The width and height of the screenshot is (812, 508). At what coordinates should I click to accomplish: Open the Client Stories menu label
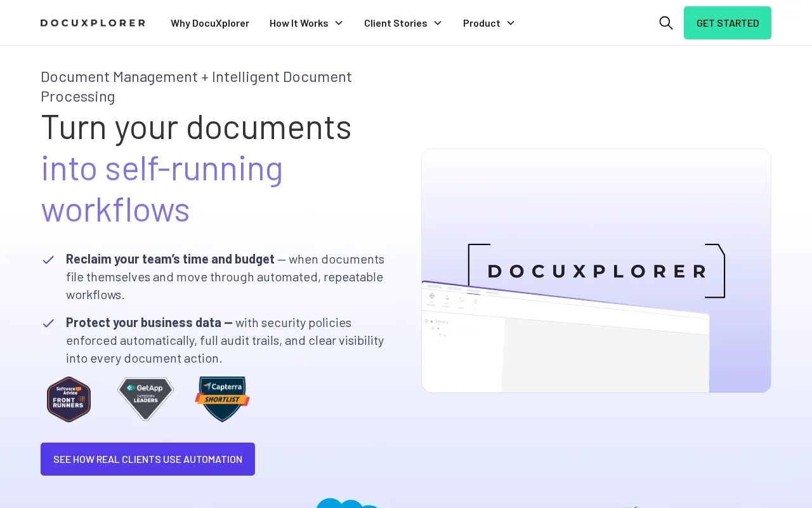click(396, 23)
